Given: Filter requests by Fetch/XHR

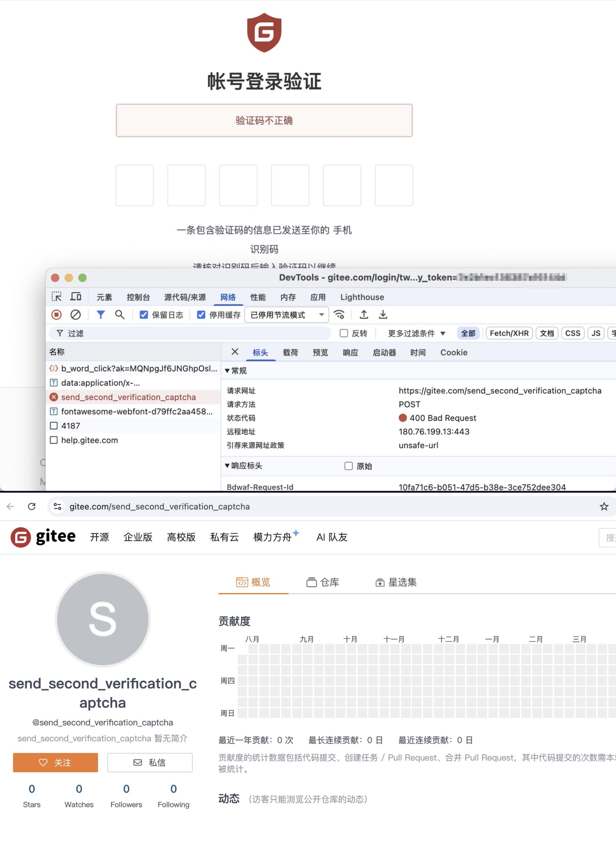Looking at the screenshot, I should point(509,333).
